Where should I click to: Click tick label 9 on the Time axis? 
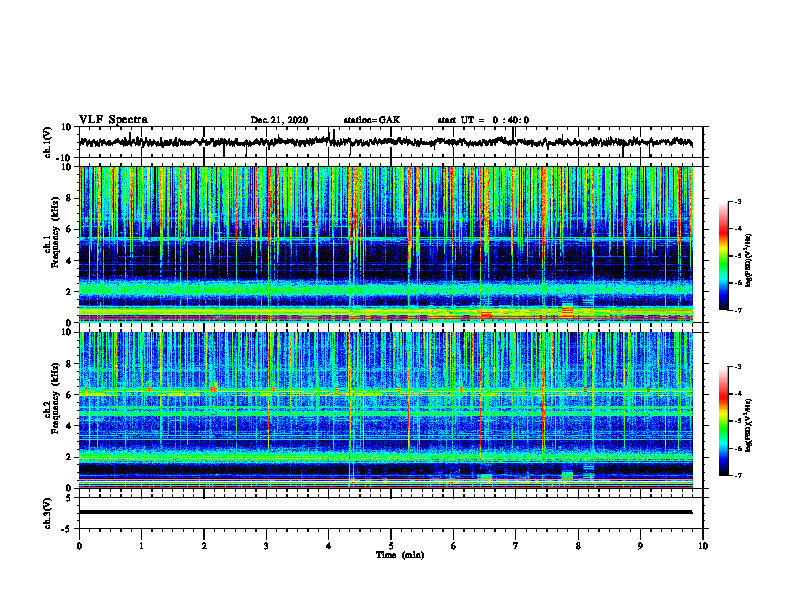tap(640, 546)
